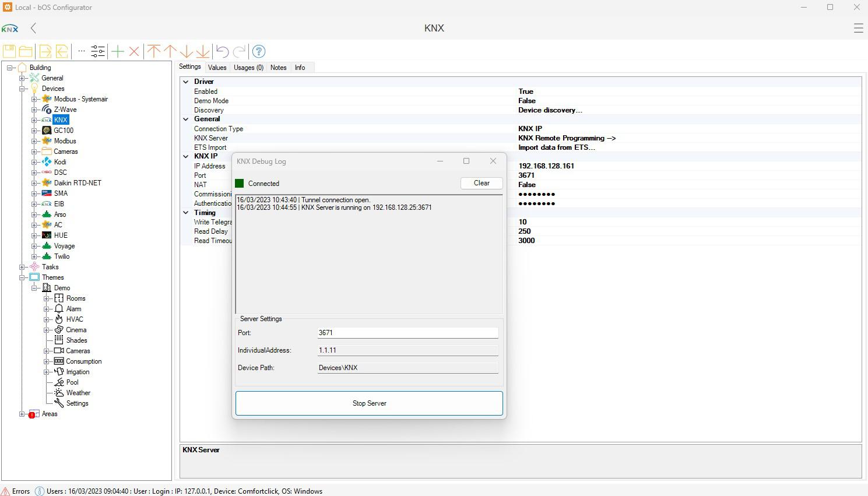
Task: Open the Notes tab
Action: (x=278, y=68)
